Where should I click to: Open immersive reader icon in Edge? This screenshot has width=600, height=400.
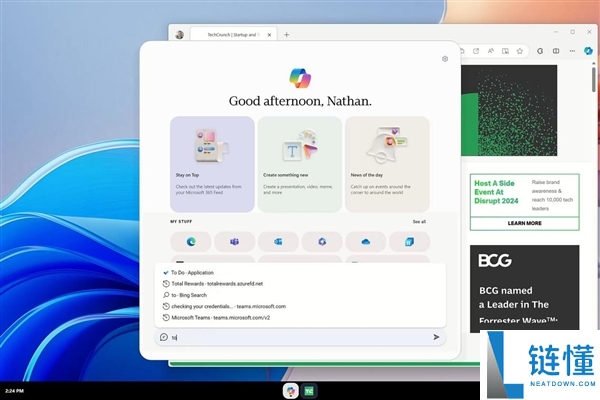(505, 51)
